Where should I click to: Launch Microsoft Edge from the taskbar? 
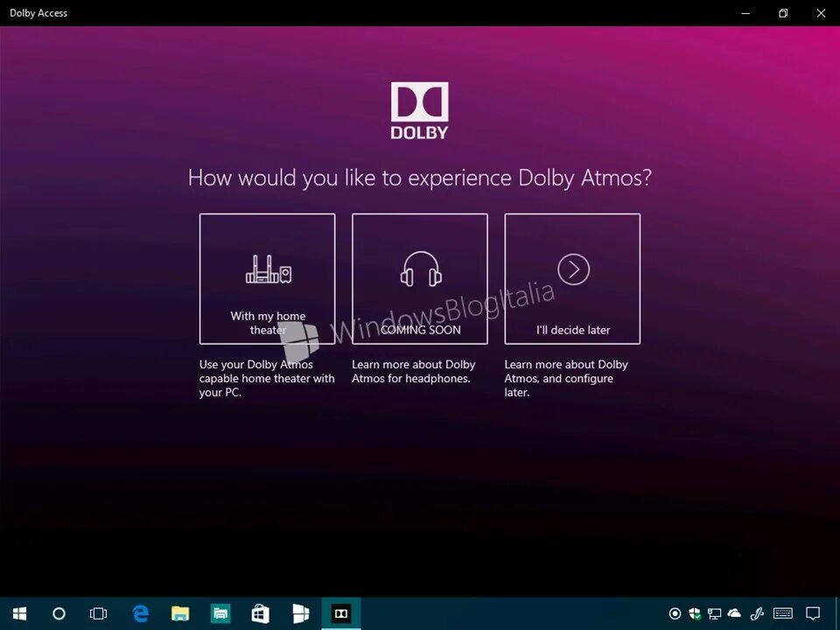[140, 613]
